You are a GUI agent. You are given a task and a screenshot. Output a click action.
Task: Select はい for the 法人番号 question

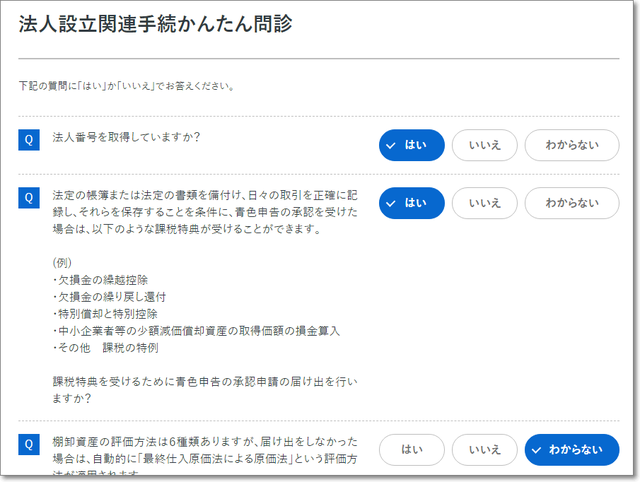pyautogui.click(x=411, y=145)
